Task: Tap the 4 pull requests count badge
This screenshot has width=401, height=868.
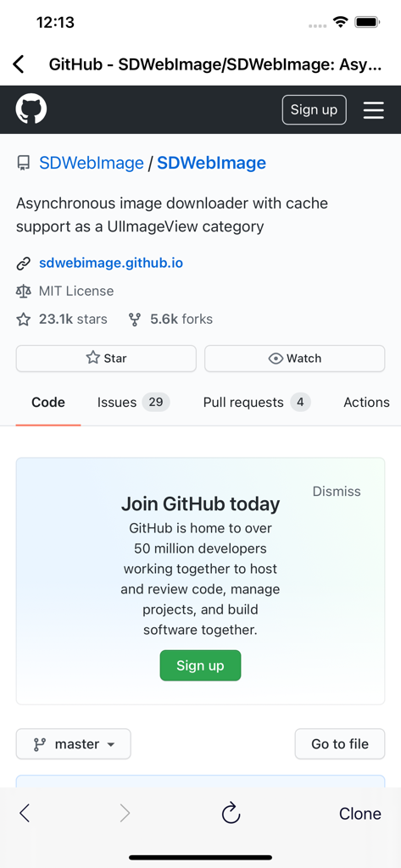Action: tap(300, 403)
